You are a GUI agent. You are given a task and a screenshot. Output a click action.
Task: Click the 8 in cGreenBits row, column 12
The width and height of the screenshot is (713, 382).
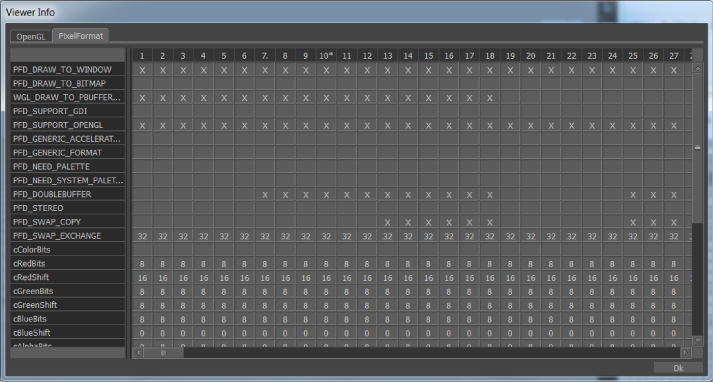click(x=367, y=292)
